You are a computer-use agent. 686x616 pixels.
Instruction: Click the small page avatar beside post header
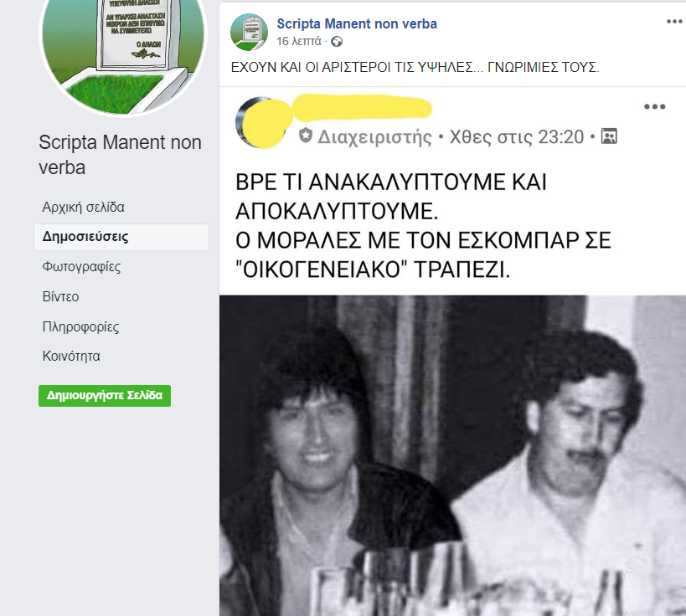click(249, 32)
